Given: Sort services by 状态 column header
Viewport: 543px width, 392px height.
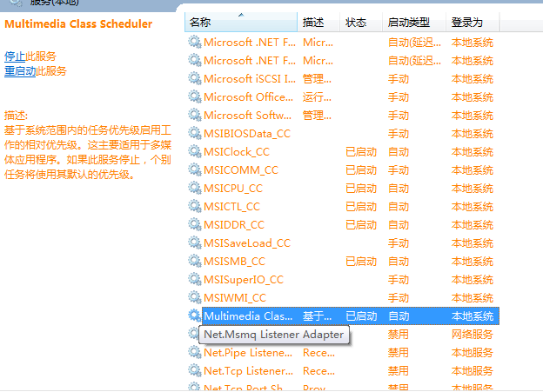Looking at the screenshot, I should (361, 22).
